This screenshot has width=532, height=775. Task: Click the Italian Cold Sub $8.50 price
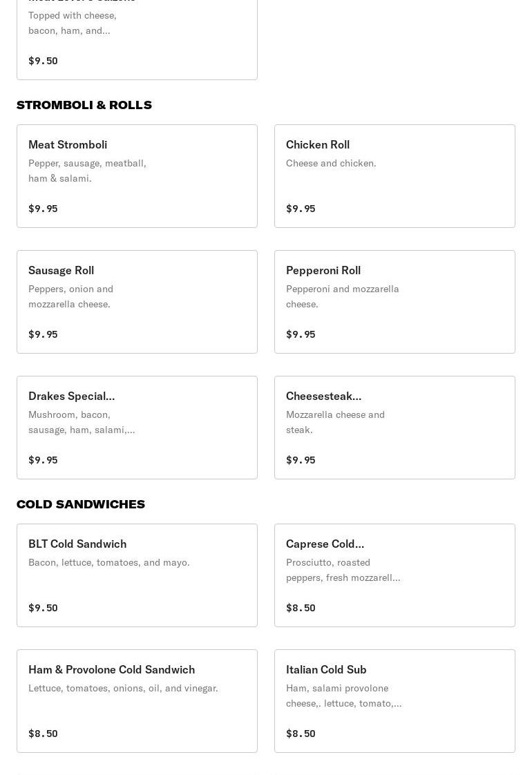301,734
